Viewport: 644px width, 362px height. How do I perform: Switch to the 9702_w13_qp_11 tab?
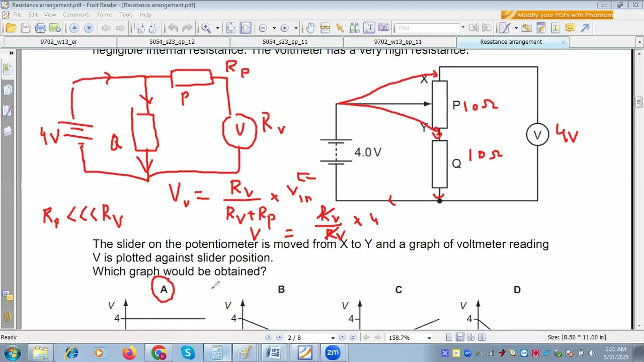(x=398, y=42)
